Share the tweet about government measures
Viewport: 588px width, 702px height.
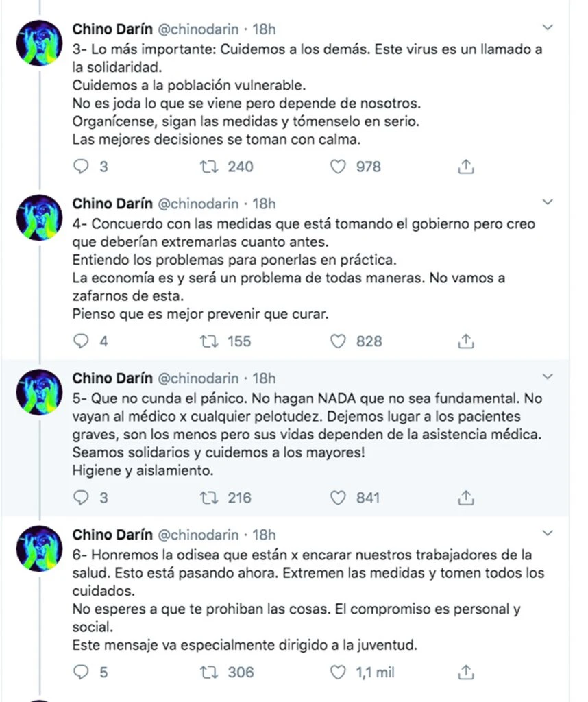(x=465, y=341)
